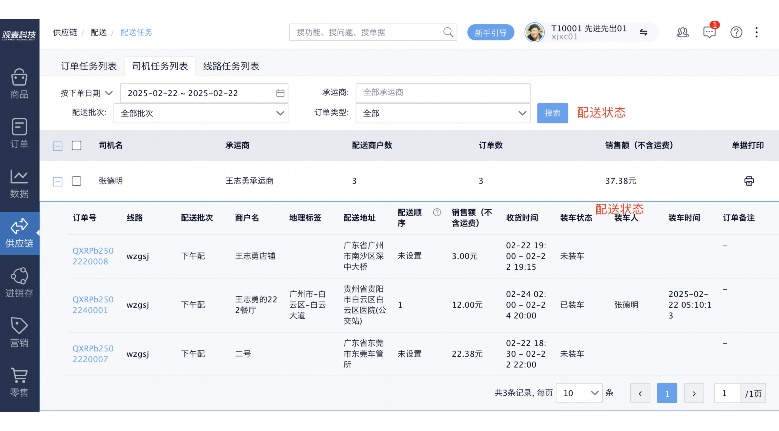
Task: Click the 装车时间 column header
Action: point(684,217)
